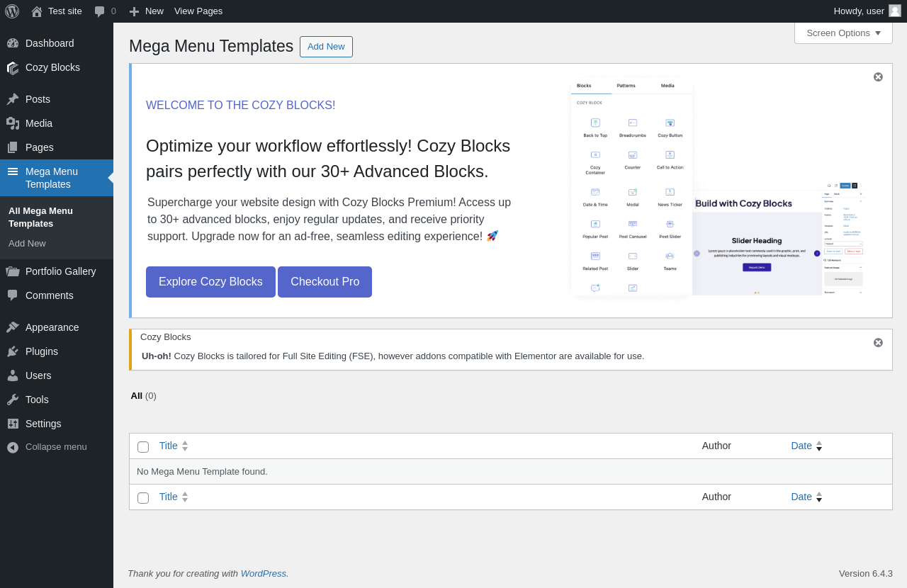
Task: Click the Collapse menu label
Action: [56, 447]
